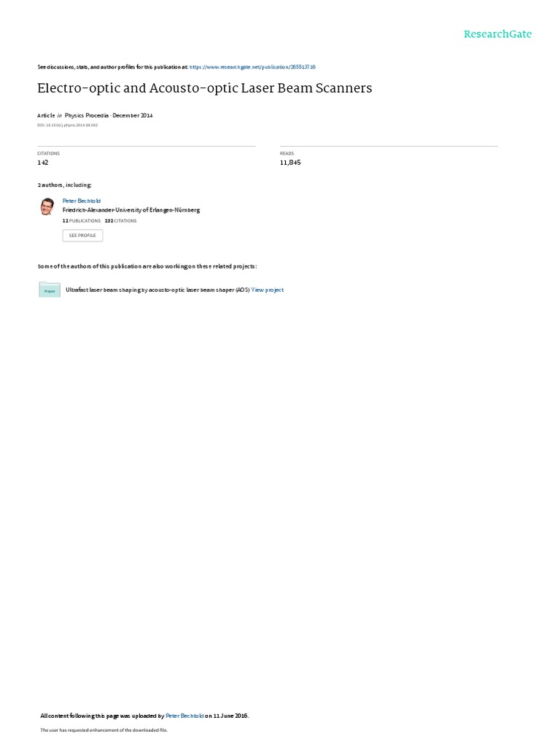Click the December 2014 publication date
Image resolution: width=560 pixels, height=747 pixels.
[x=133, y=115]
